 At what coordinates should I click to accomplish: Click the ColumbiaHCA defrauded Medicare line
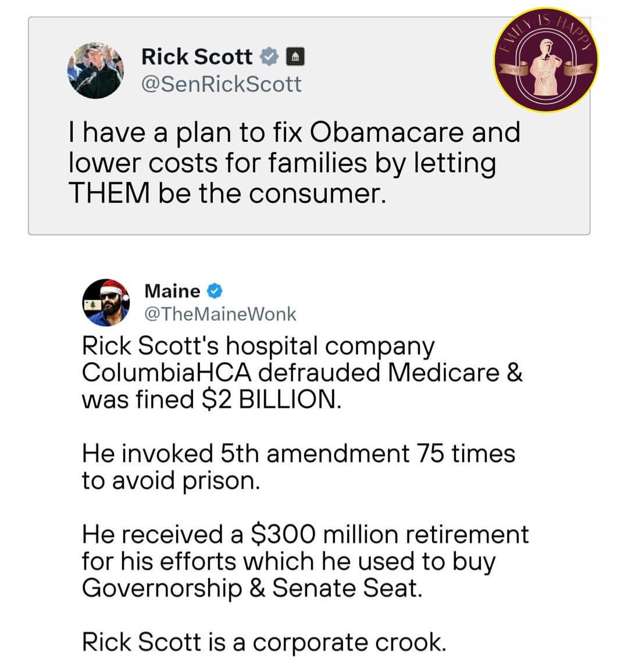302,373
